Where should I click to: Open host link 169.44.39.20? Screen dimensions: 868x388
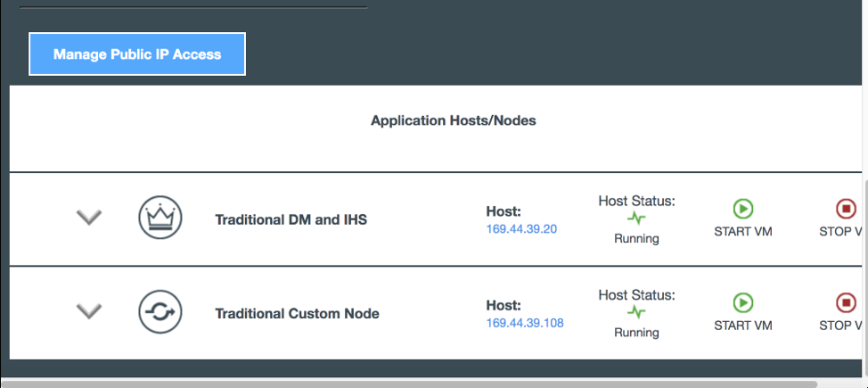(521, 229)
